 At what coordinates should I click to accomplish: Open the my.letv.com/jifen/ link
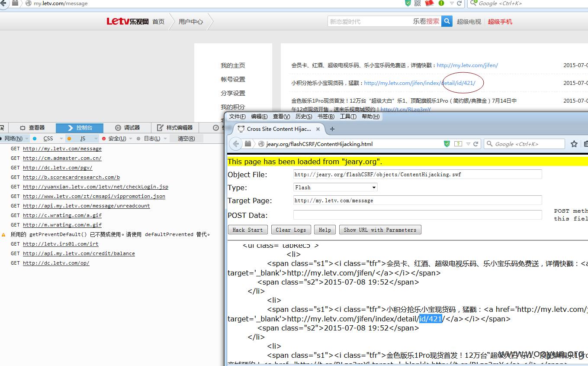click(467, 65)
